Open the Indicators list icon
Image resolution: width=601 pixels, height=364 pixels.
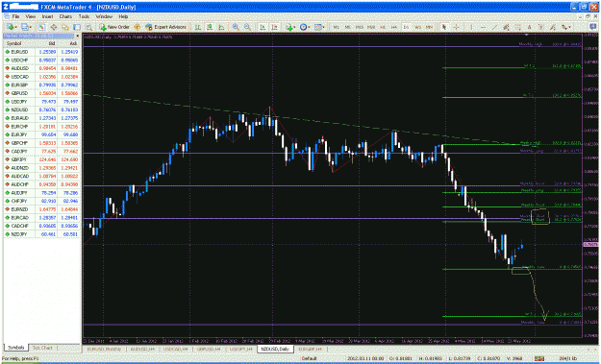[288, 27]
